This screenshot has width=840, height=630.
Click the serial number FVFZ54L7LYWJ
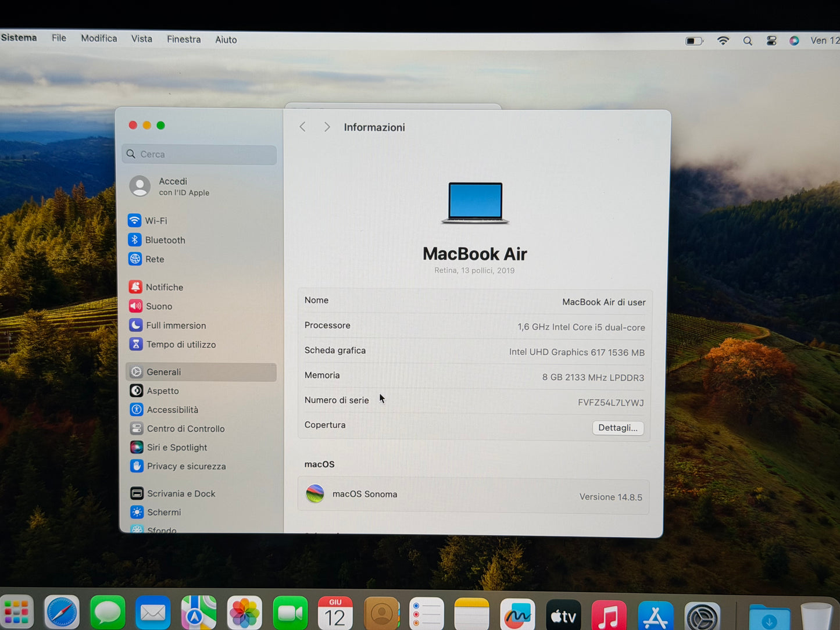pyautogui.click(x=610, y=403)
